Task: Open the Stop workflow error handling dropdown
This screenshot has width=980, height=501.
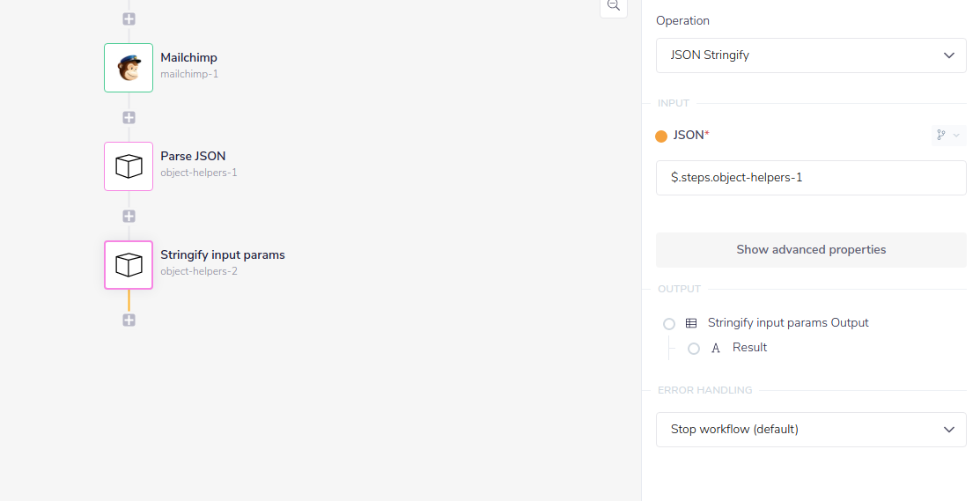Action: pyautogui.click(x=811, y=430)
